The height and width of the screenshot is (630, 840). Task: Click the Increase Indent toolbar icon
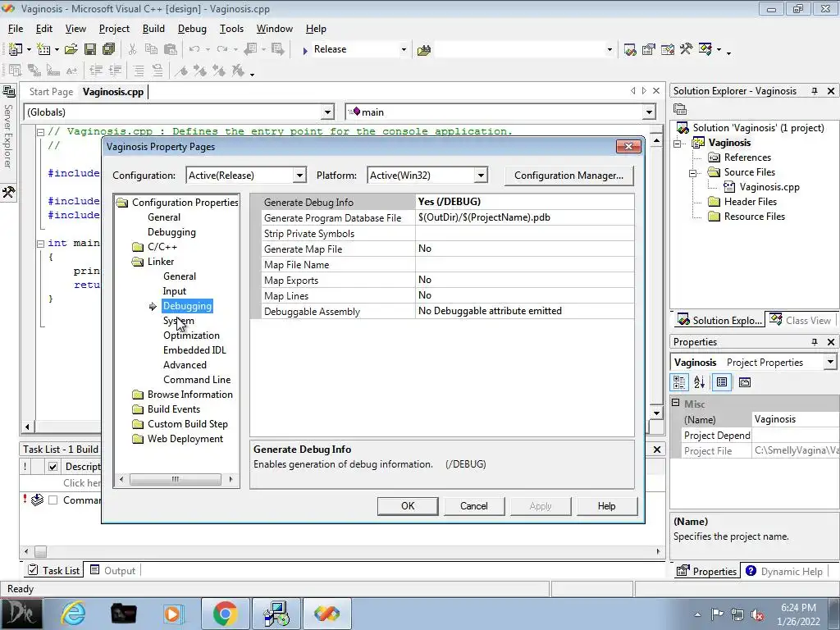[115, 71]
